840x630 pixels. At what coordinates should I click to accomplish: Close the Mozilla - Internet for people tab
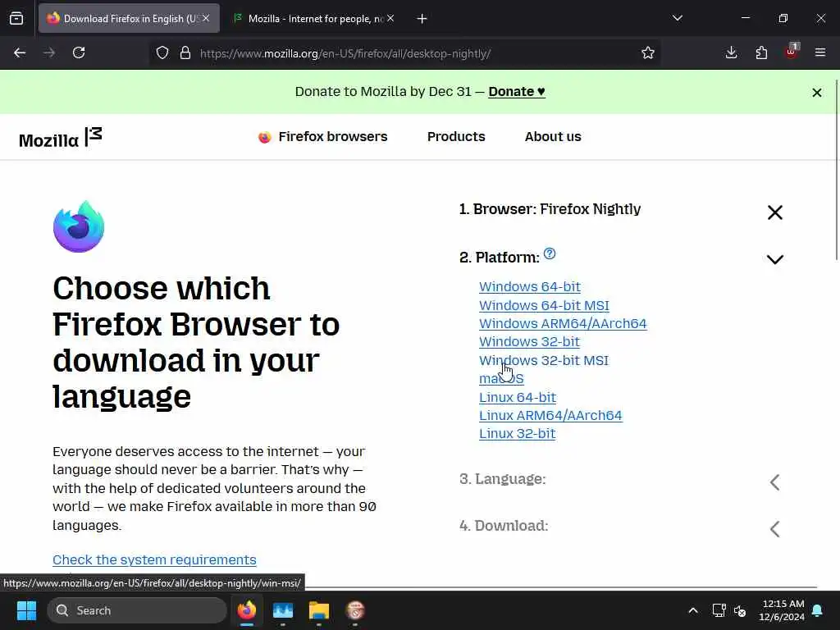coord(390,18)
